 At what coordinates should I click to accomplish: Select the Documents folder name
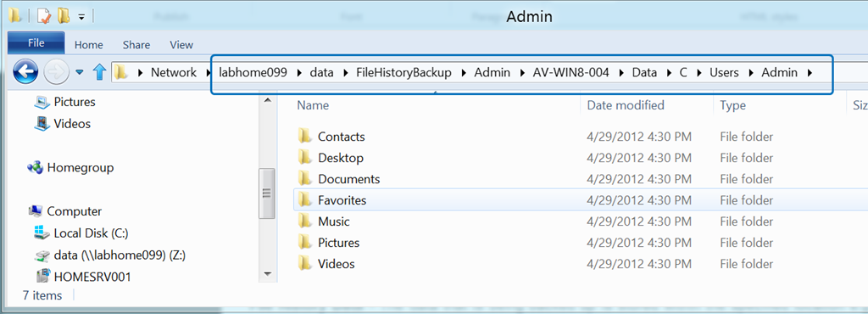348,179
